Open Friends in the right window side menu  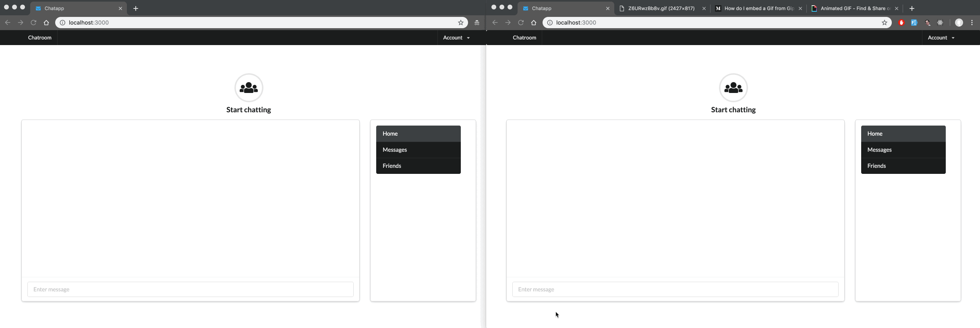(903, 166)
